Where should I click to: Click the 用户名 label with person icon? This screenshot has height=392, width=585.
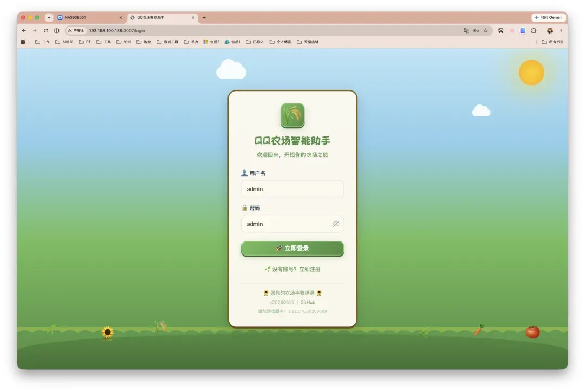point(253,173)
